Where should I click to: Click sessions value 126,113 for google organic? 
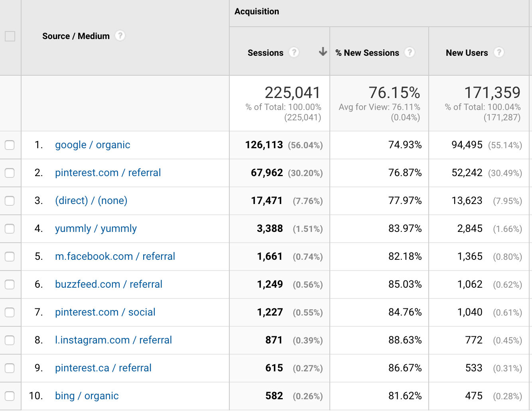point(264,145)
